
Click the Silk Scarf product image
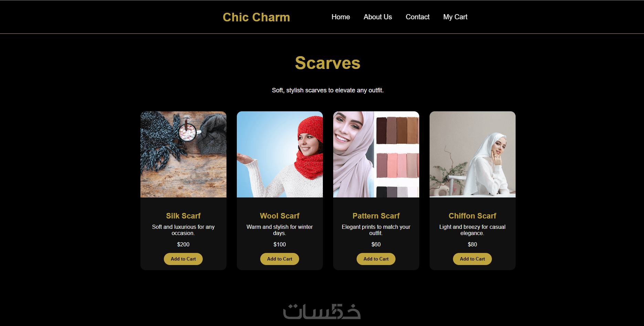(183, 154)
